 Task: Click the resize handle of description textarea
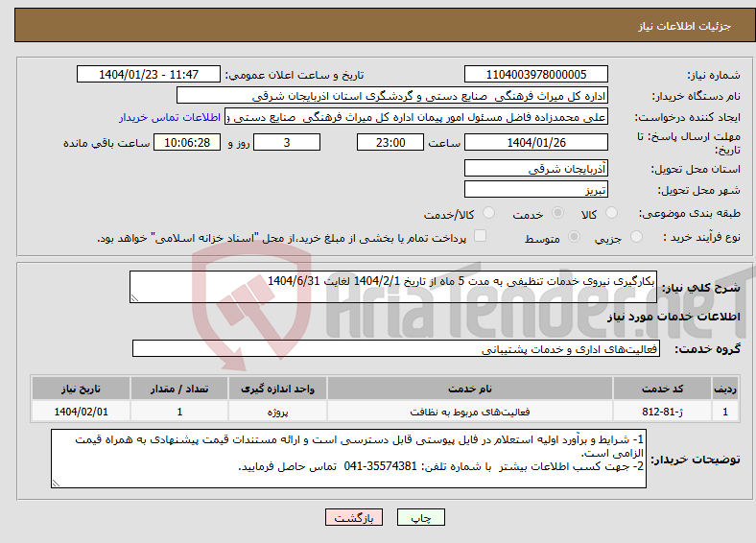click(x=134, y=298)
